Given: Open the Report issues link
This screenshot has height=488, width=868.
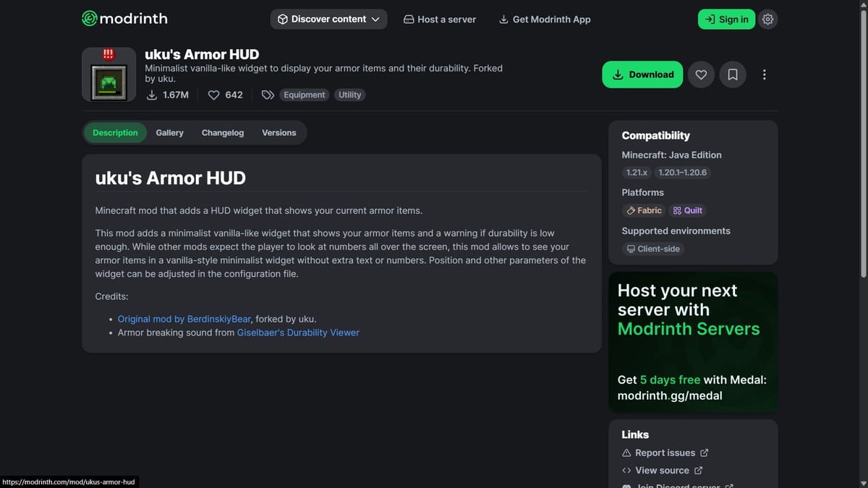Looking at the screenshot, I should click(665, 453).
